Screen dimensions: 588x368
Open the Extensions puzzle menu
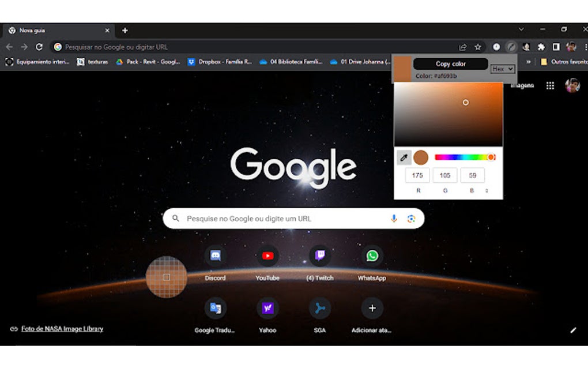click(x=541, y=47)
